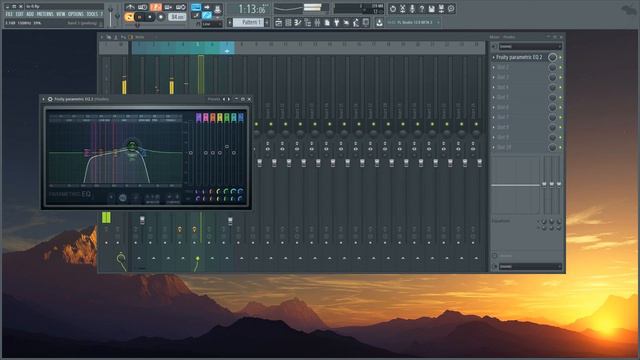Toggle the metronome icon in the transport panel
640x360 pixels.
[130, 7]
